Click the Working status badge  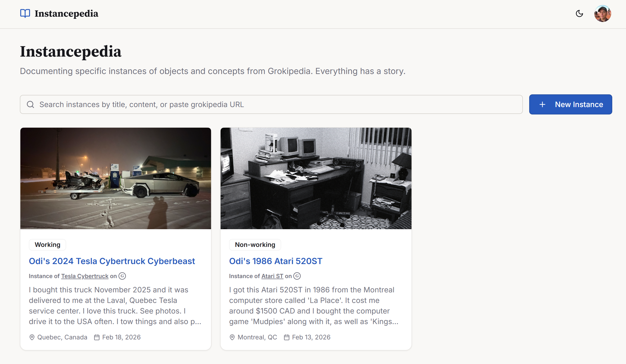click(x=47, y=245)
